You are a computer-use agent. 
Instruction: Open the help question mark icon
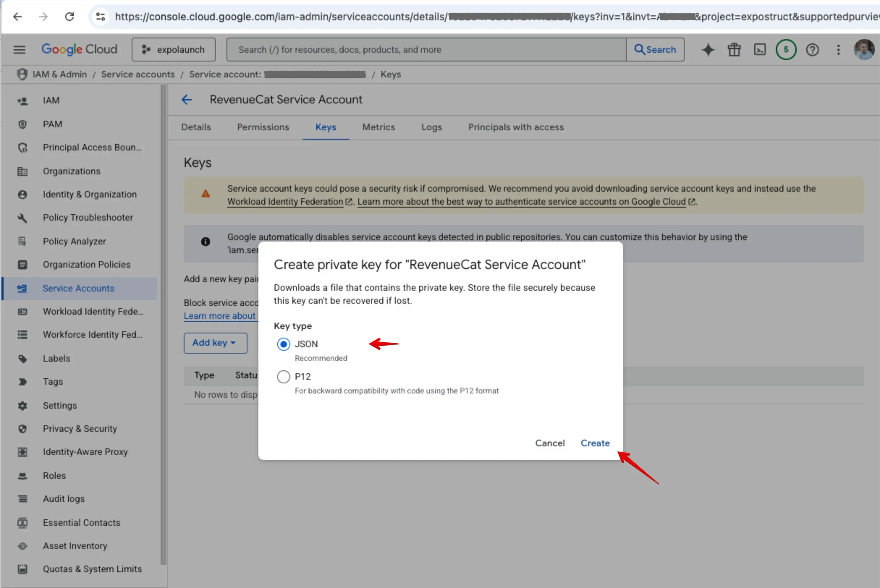click(812, 50)
